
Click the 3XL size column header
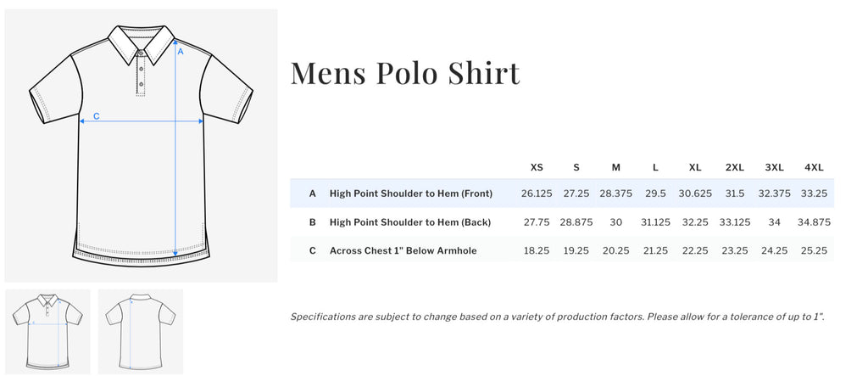click(x=774, y=167)
